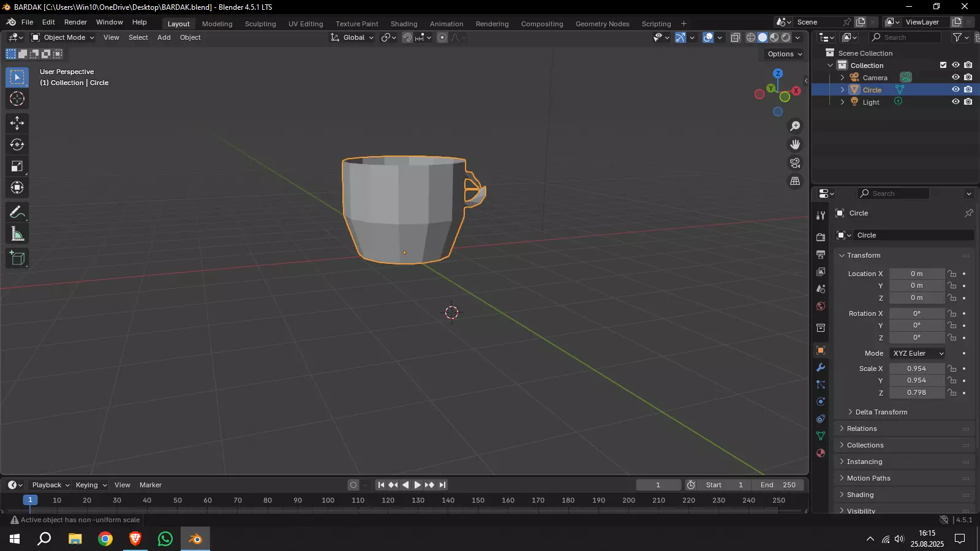Open the Render properties tab

click(x=821, y=237)
